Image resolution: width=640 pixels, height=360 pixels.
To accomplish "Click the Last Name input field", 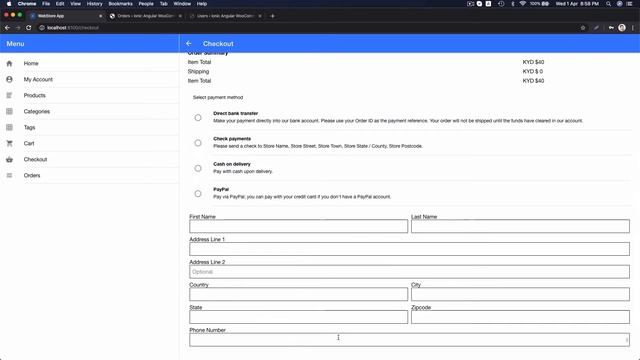I will (520, 226).
